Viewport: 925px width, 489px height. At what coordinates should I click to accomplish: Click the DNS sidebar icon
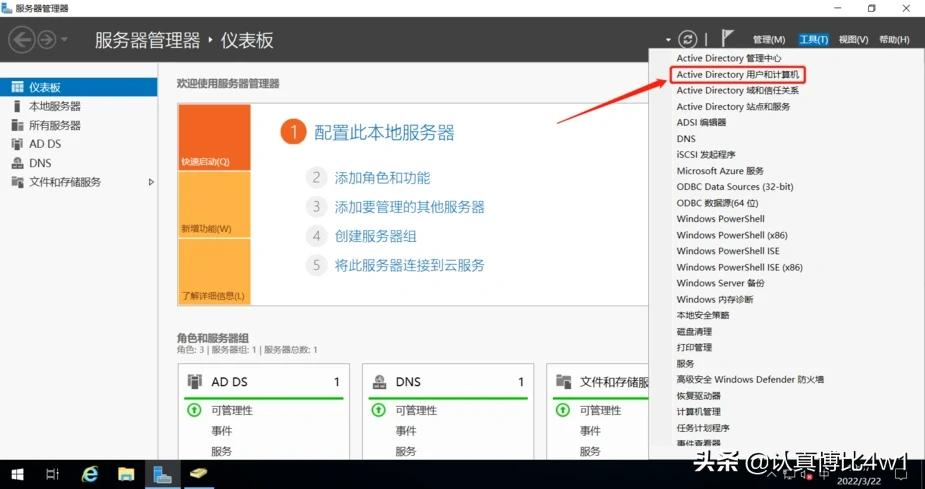18,163
